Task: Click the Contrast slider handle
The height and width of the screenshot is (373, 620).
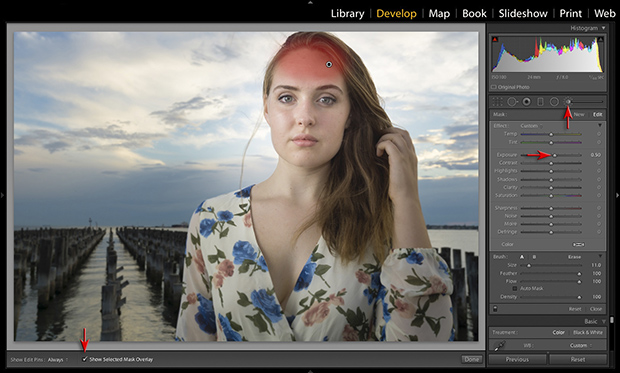Action: tap(551, 163)
